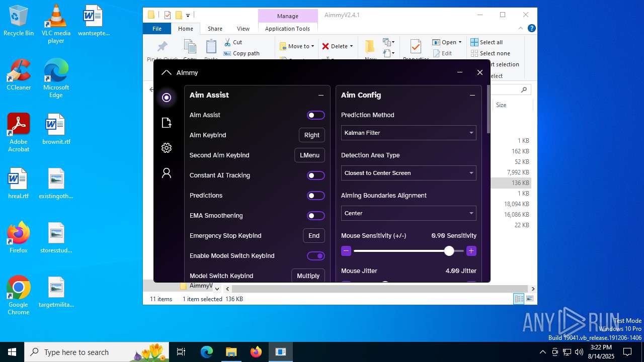The height and width of the screenshot is (362, 644).
Task: Open the volume icon in tray
Action: 579,352
